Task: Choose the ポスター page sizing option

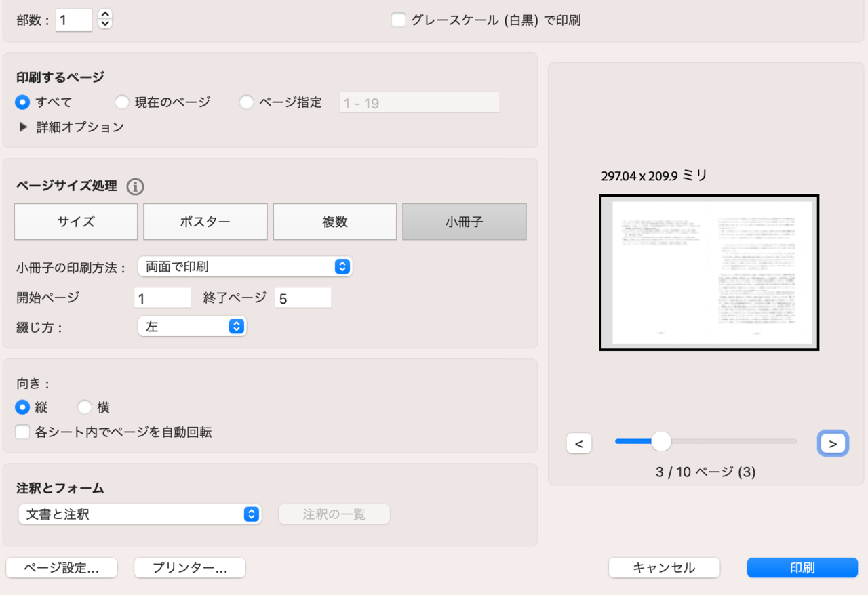Action: point(205,222)
